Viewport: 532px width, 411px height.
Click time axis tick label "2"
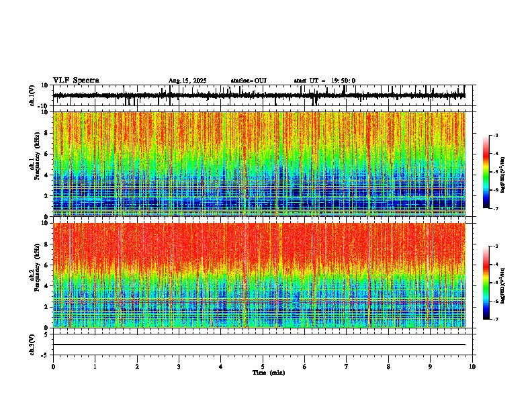[x=137, y=367]
